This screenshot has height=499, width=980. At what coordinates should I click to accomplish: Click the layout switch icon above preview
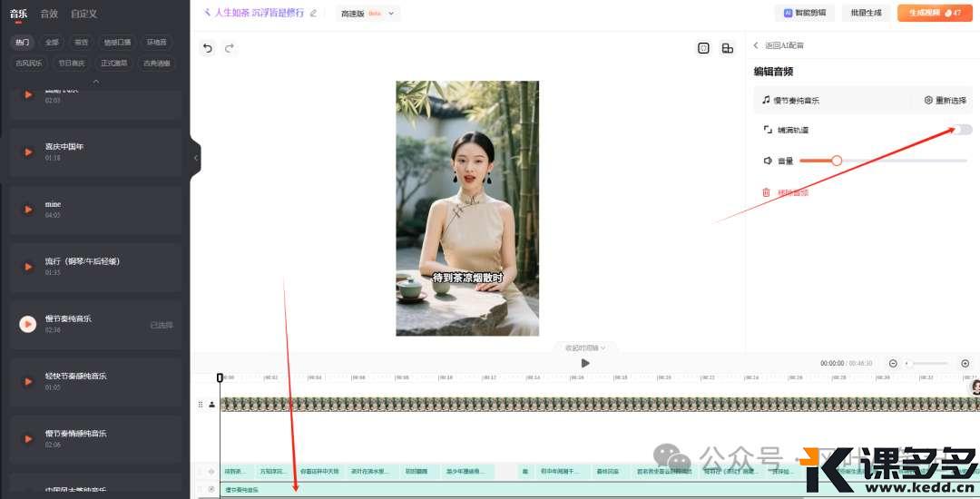pyautogui.click(x=727, y=48)
